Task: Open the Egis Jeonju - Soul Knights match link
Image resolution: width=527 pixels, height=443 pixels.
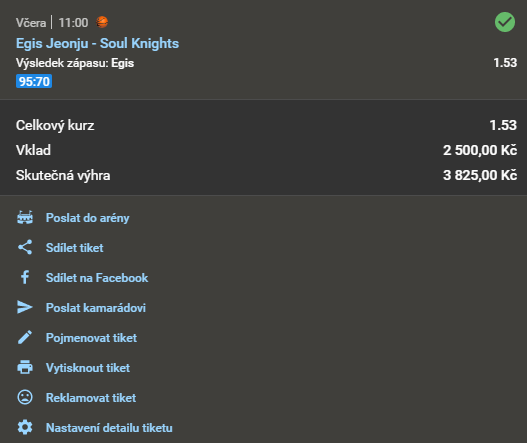Action: [97, 43]
